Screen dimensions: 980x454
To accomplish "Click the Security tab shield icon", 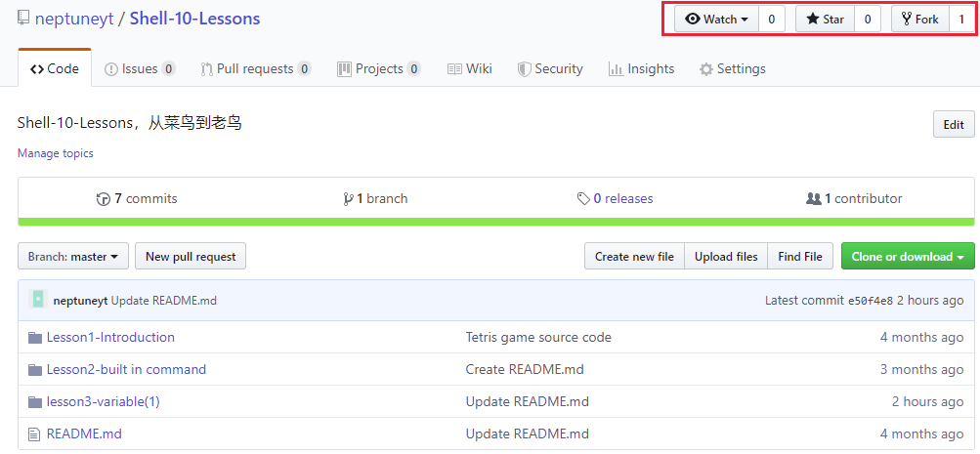I will click(524, 69).
